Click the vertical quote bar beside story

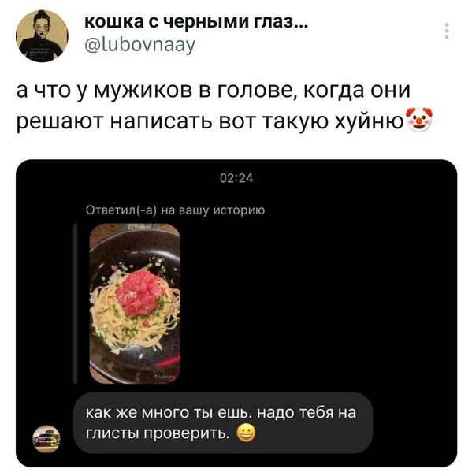(x=76, y=303)
